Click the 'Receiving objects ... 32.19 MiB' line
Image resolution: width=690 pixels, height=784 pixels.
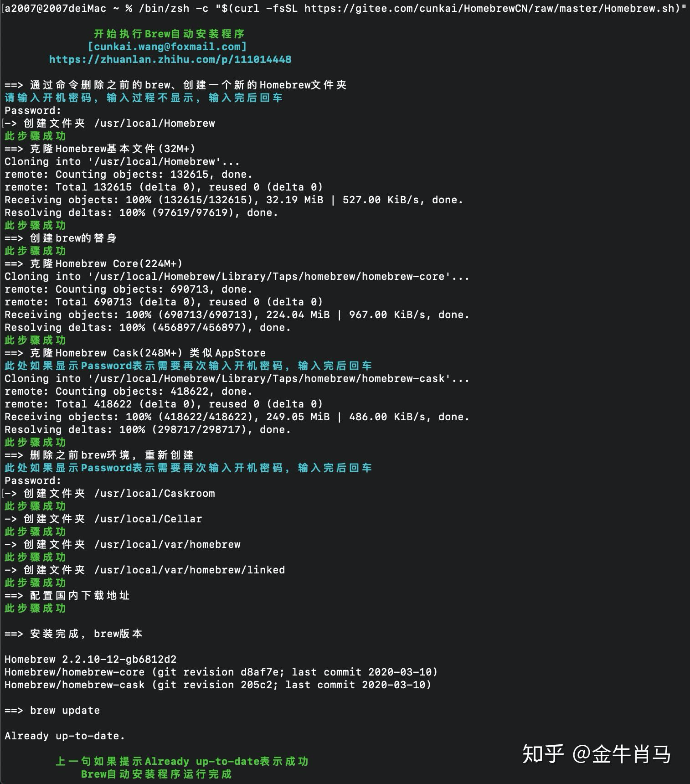click(234, 200)
